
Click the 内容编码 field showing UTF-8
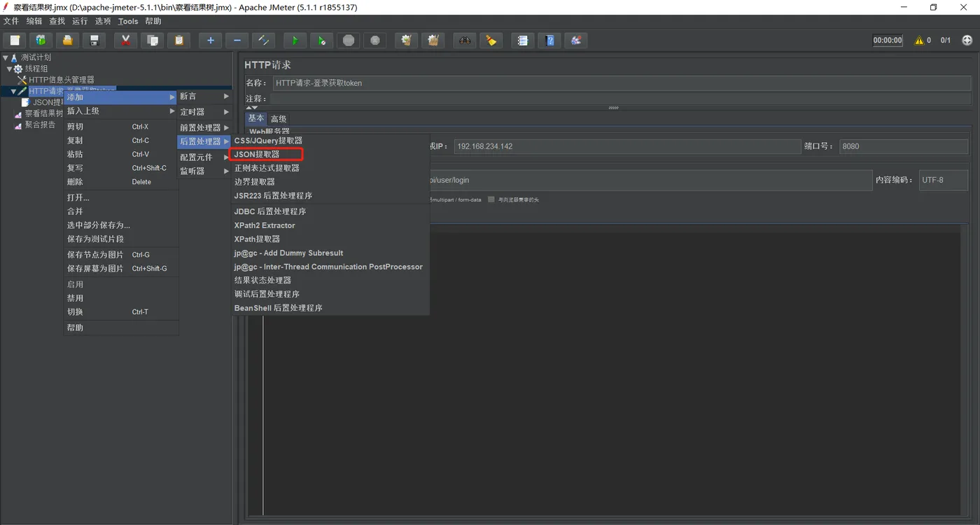943,180
